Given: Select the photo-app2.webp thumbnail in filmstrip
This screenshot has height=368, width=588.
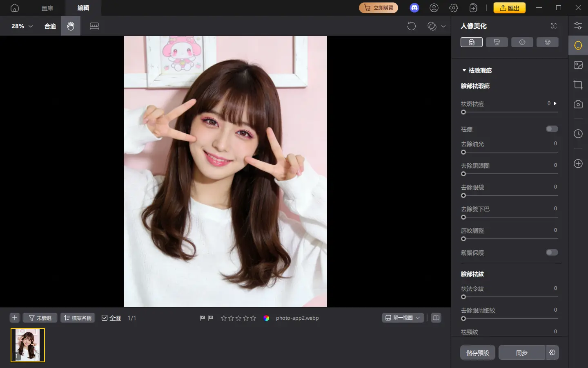Looking at the screenshot, I should (x=27, y=345).
